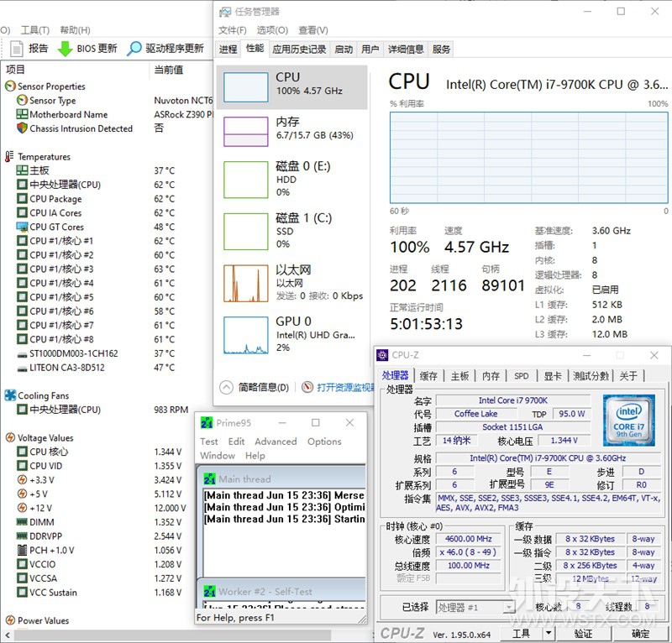This screenshot has height=643, width=672.
Task: Open the Prime95 Advanced menu
Action: point(276,442)
